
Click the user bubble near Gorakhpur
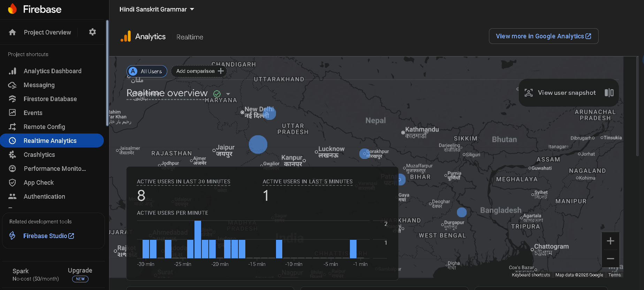pos(364,153)
